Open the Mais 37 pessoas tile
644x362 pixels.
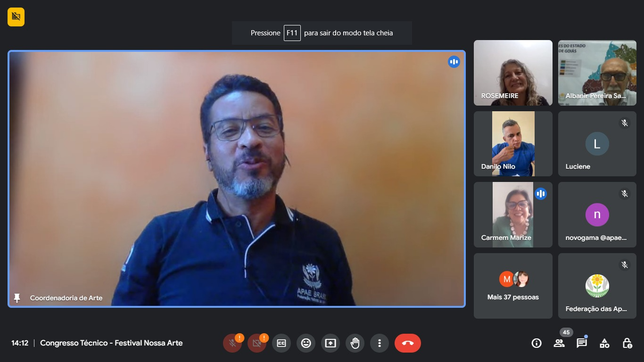(513, 286)
